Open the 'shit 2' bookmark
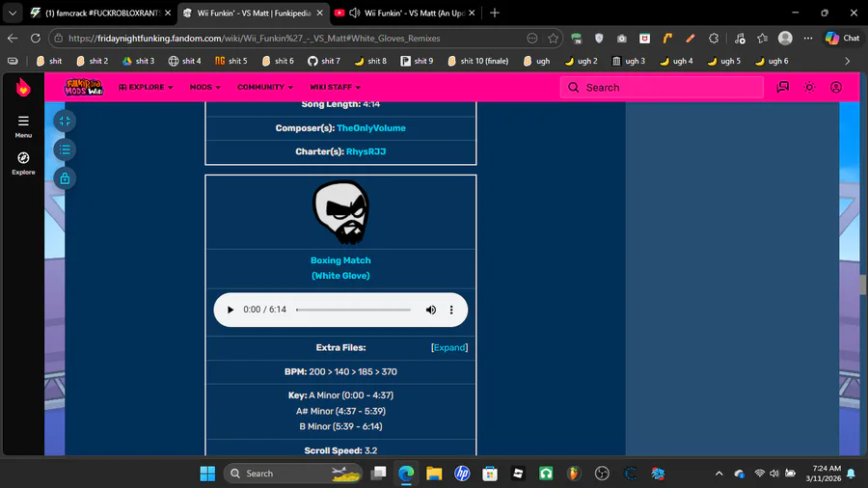Screen dimensions: 868x488 [x=93, y=61]
